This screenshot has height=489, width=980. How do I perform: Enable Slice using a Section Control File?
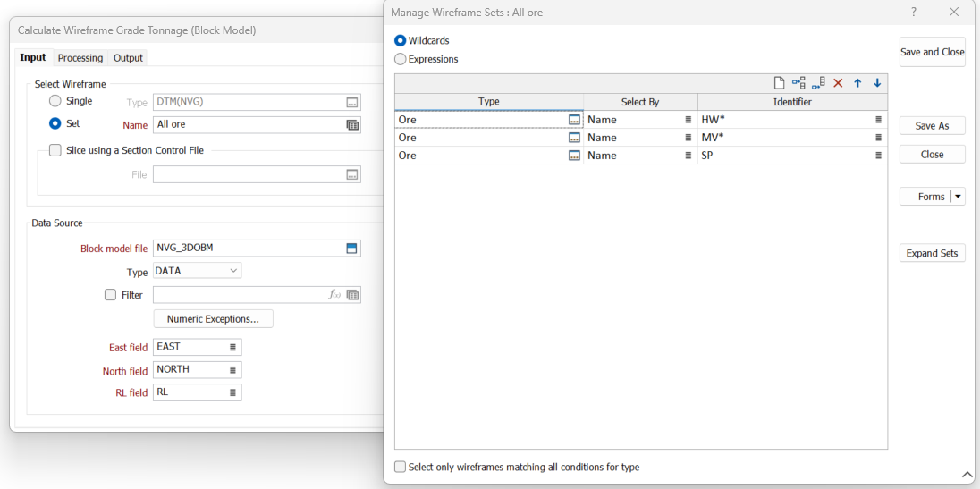point(55,151)
